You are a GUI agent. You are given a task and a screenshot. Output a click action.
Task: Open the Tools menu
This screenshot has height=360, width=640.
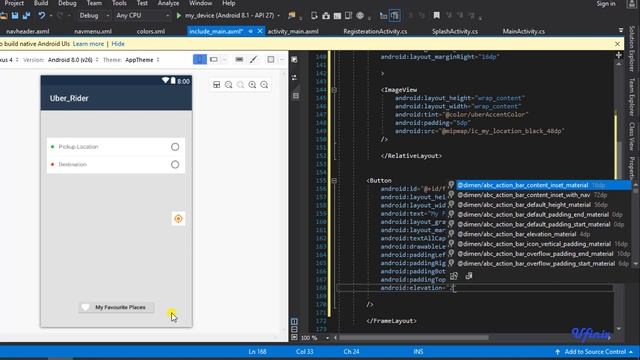coord(119,3)
